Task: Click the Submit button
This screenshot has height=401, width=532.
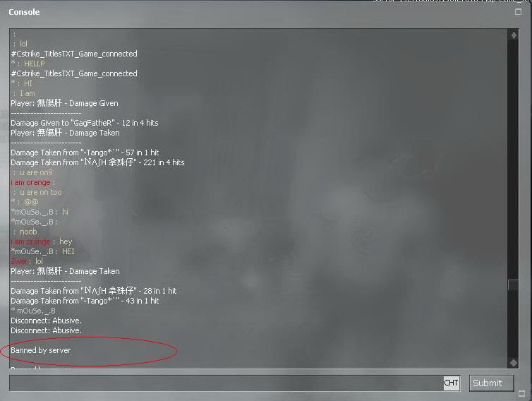Action: [491, 383]
